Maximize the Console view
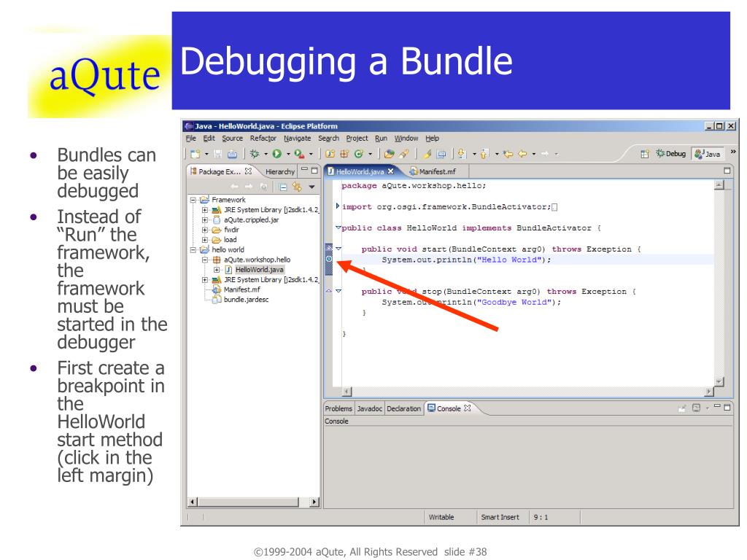 coord(727,408)
